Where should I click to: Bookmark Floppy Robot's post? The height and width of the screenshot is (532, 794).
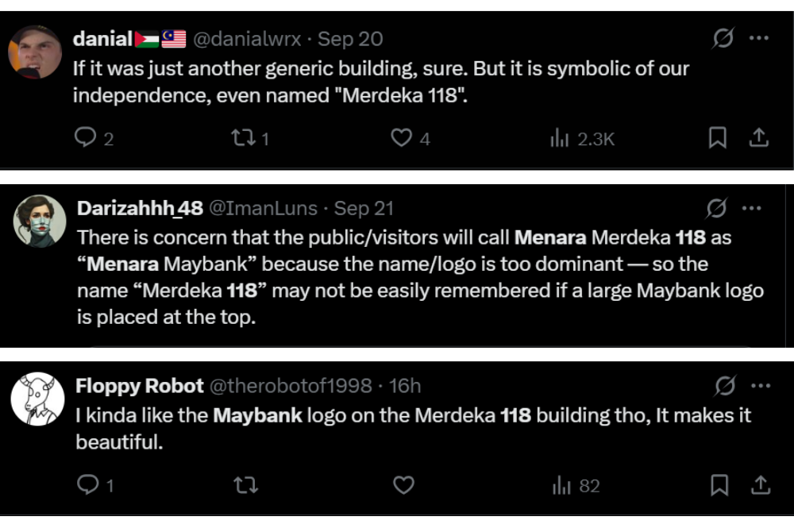click(717, 487)
